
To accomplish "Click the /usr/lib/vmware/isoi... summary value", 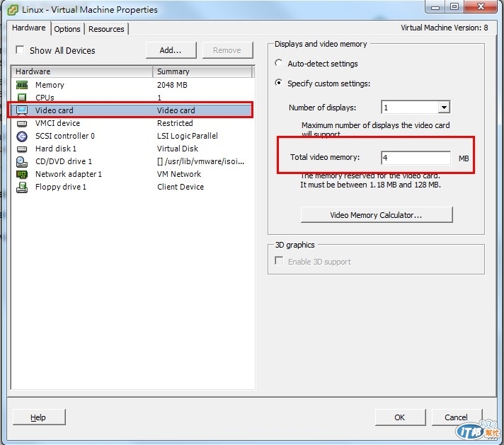I will coord(201,161).
